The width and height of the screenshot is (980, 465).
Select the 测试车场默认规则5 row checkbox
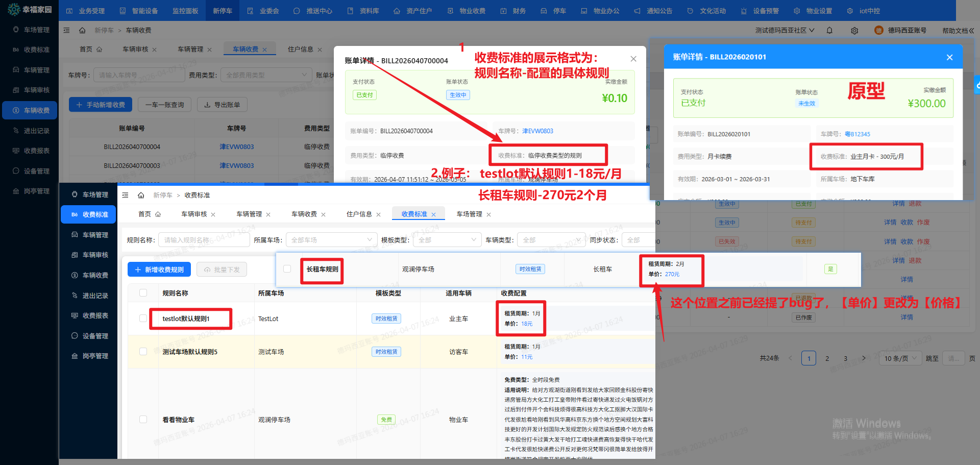(143, 352)
